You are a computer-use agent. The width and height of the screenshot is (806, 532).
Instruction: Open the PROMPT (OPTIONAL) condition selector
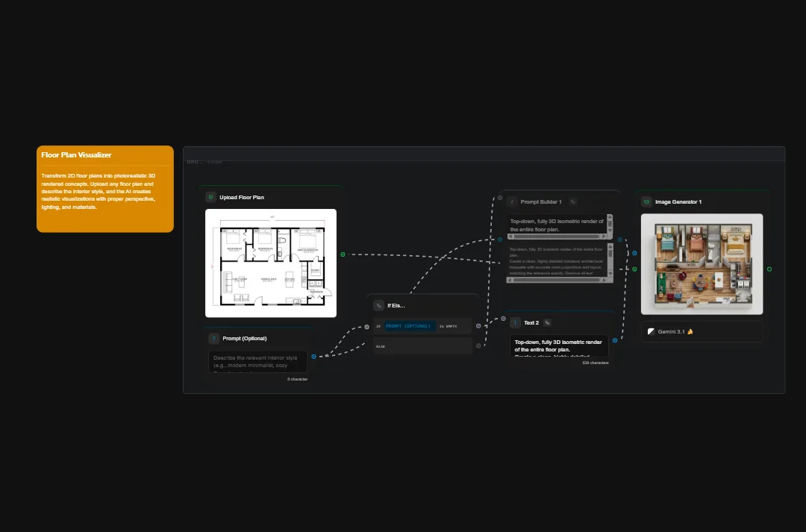pyautogui.click(x=409, y=326)
